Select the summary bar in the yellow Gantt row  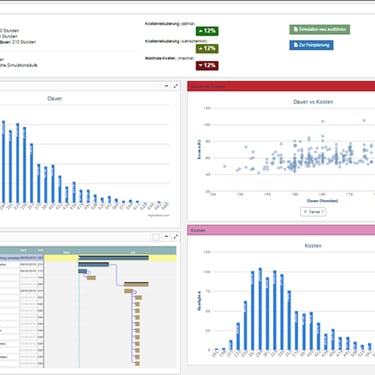[113, 258]
